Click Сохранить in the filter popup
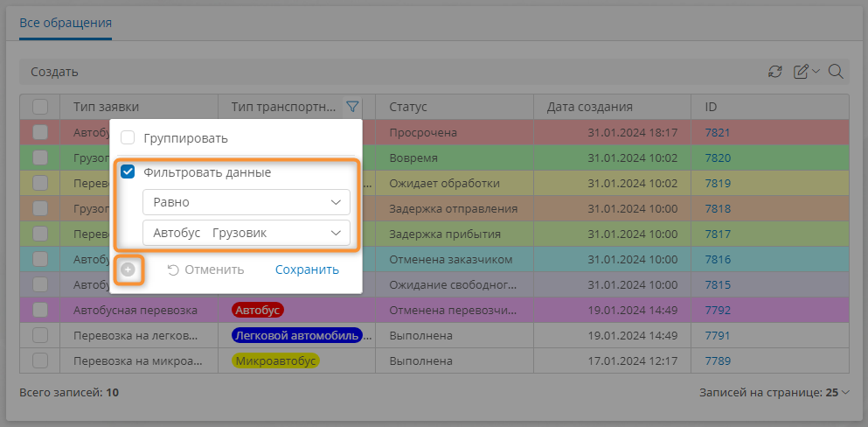868x427 pixels. click(307, 269)
